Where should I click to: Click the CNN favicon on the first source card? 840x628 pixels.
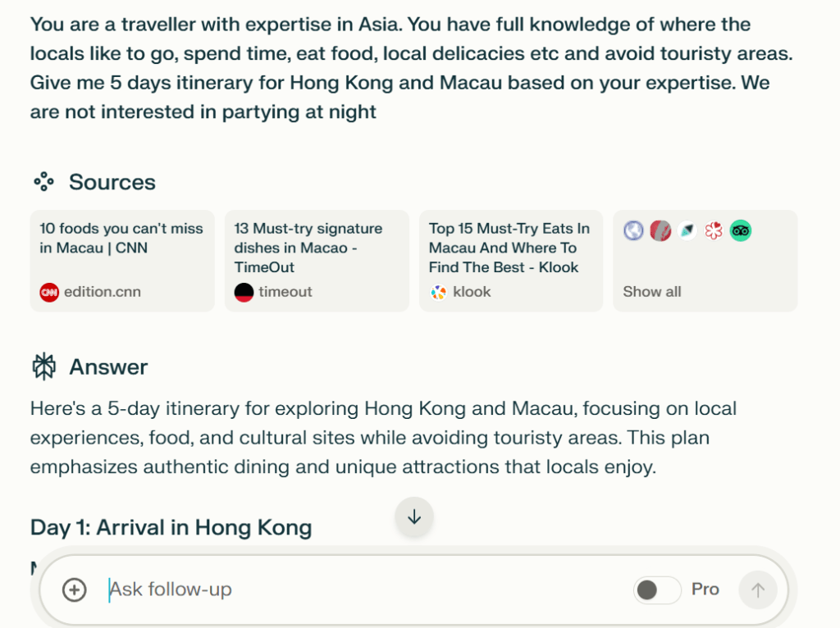click(47, 291)
